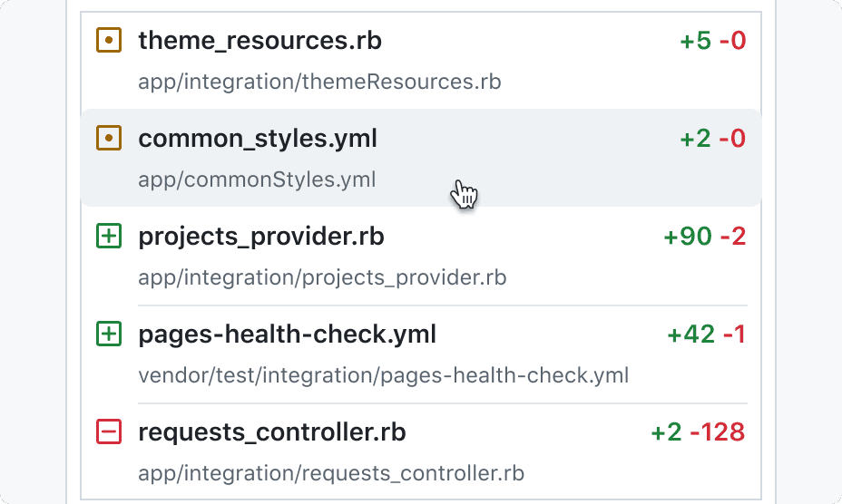Click the removed icon beside requests_controller.rb
Image resolution: width=842 pixels, height=504 pixels.
(x=109, y=431)
